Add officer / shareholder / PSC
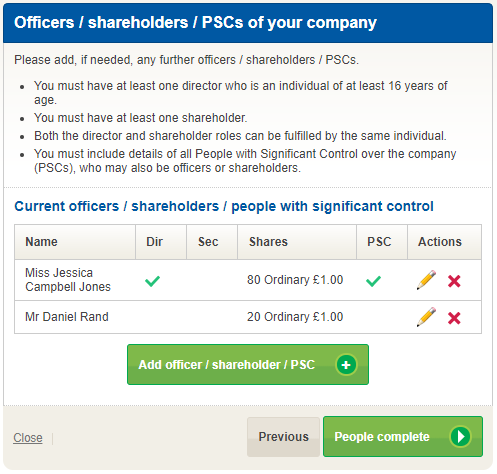Screen dimensions: 497x474 click(x=248, y=364)
